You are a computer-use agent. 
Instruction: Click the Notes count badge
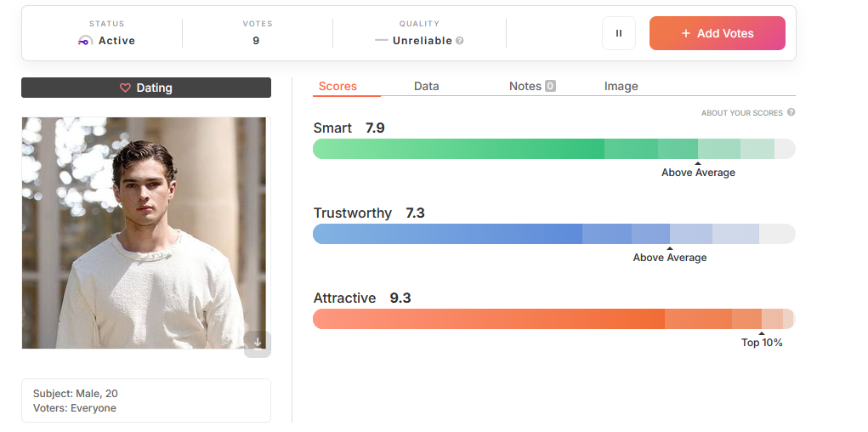[x=550, y=86]
